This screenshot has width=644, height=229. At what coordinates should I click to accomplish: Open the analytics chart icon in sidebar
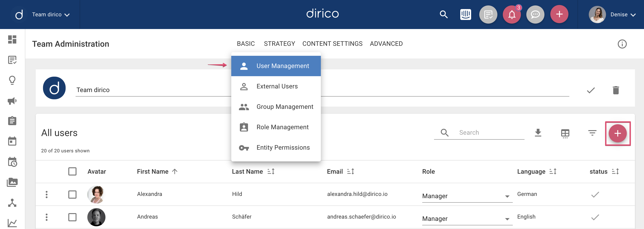[12, 223]
